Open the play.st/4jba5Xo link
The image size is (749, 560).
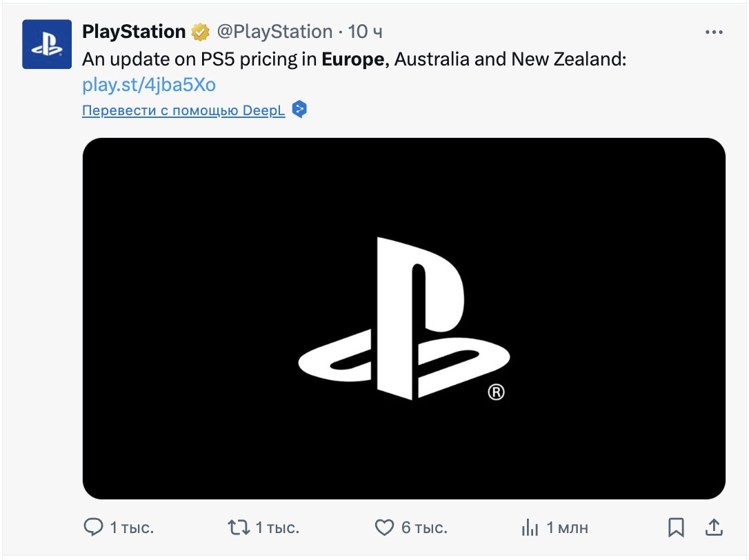148,85
